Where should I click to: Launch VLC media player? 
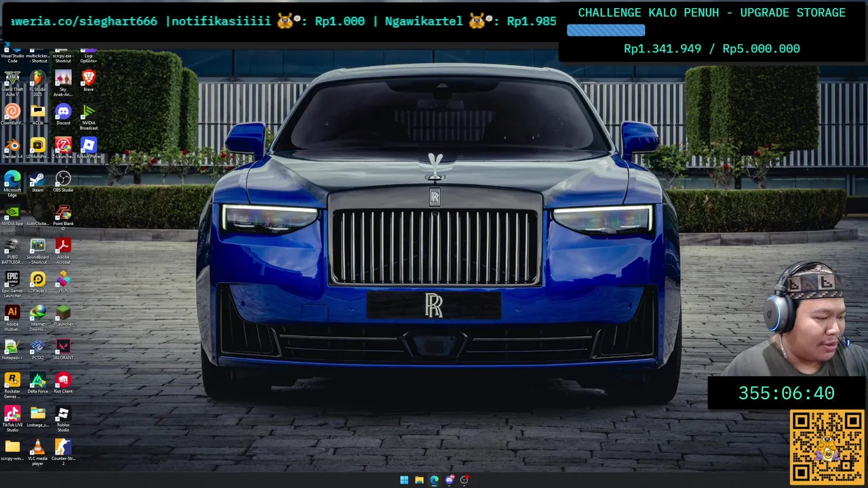pyautogui.click(x=37, y=452)
